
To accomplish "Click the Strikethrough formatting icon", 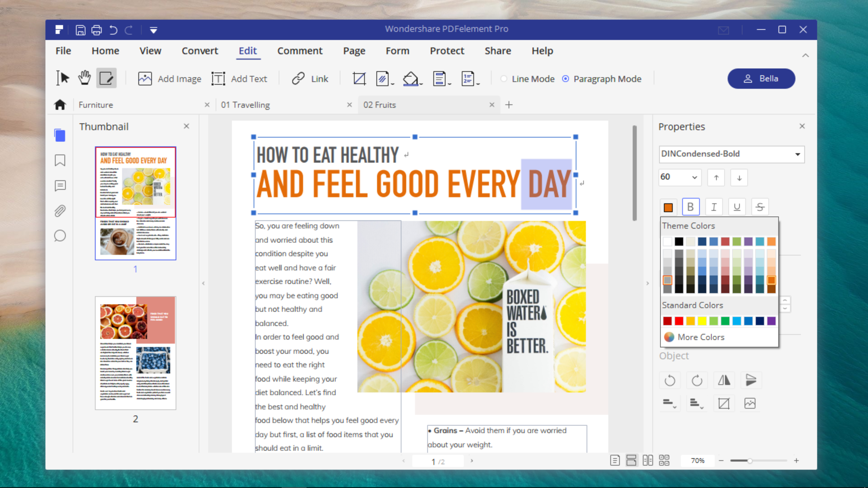I will point(760,206).
